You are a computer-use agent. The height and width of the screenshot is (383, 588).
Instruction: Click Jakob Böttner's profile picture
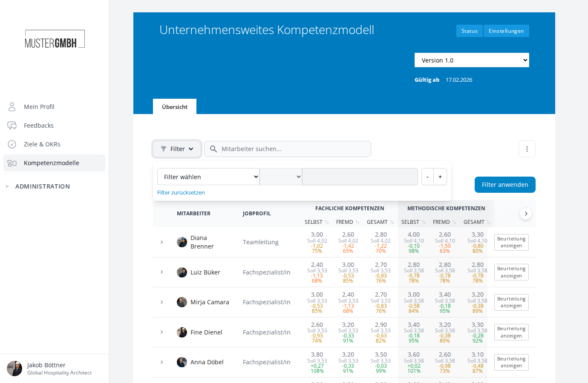point(14,369)
